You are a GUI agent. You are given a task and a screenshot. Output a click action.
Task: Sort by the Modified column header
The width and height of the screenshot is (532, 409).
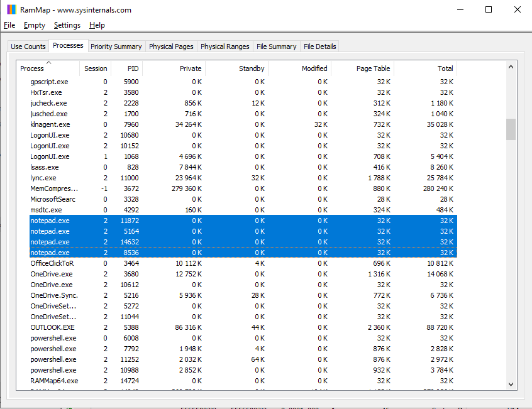coord(299,68)
